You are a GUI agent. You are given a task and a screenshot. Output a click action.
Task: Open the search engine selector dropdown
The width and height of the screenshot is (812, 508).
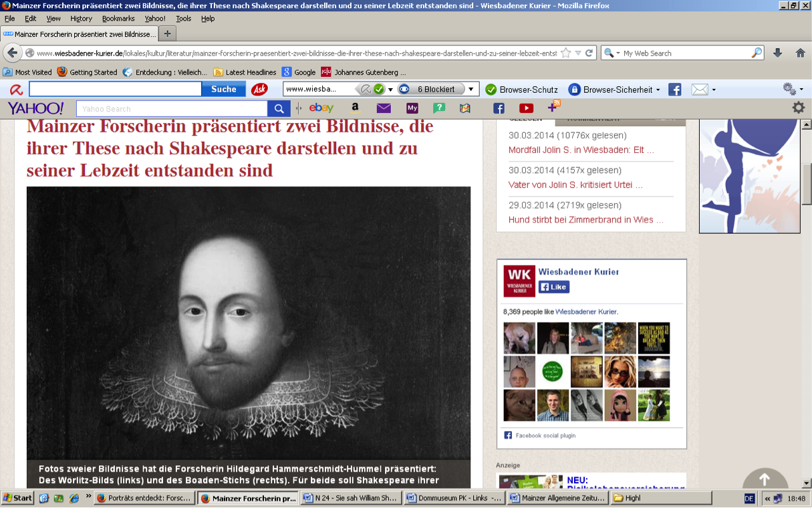(x=612, y=53)
